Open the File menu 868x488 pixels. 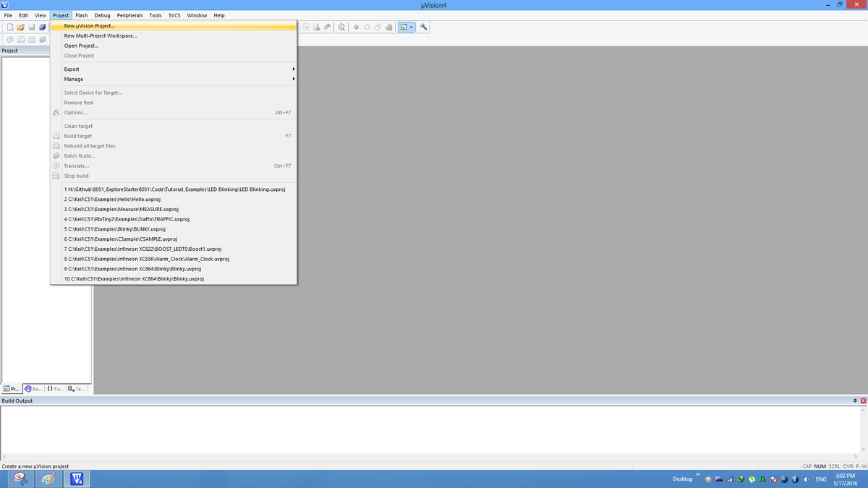click(8, 15)
